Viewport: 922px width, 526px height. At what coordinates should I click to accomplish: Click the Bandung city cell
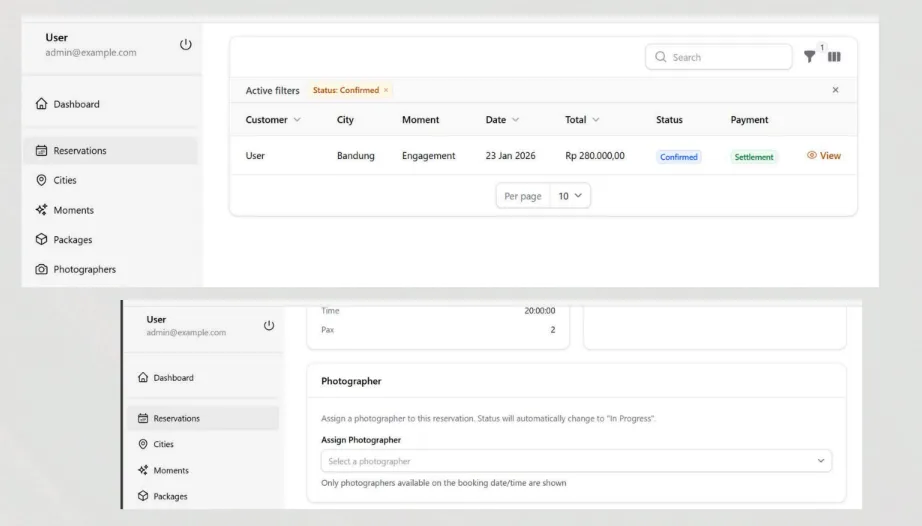click(355, 155)
